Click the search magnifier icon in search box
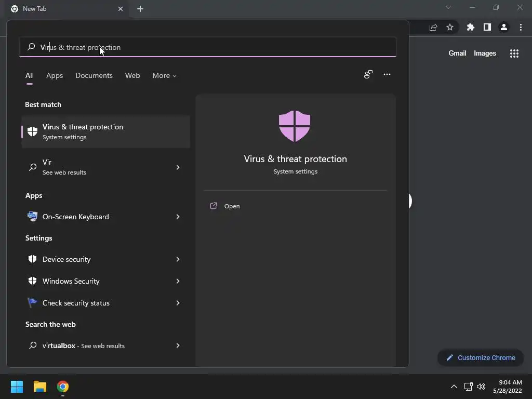Screen dimensions: 532x399 31,47
